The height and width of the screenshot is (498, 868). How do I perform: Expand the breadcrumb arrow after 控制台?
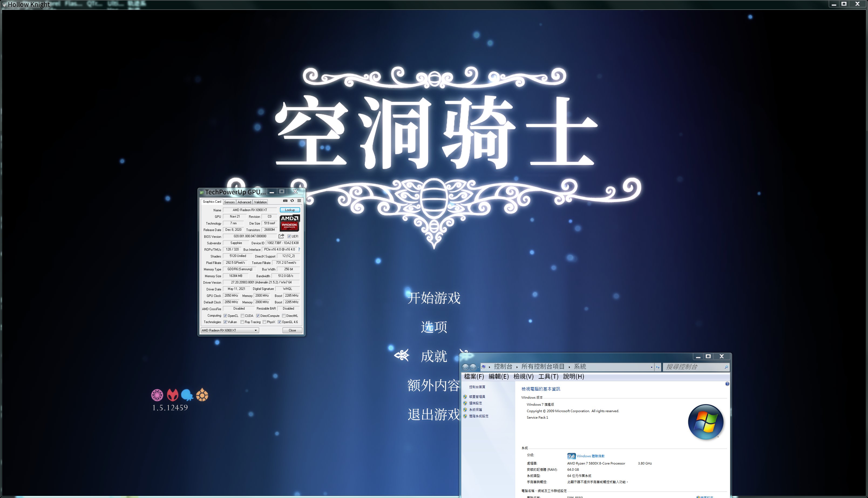(x=517, y=367)
